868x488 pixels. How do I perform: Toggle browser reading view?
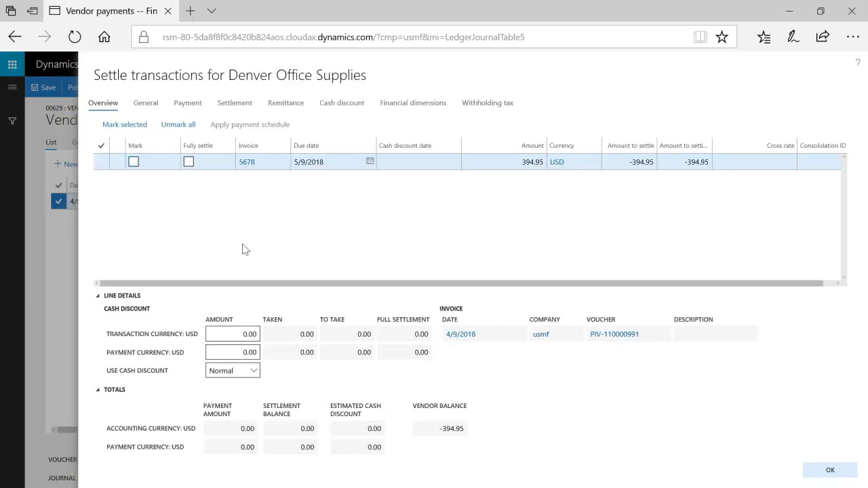pyautogui.click(x=700, y=37)
